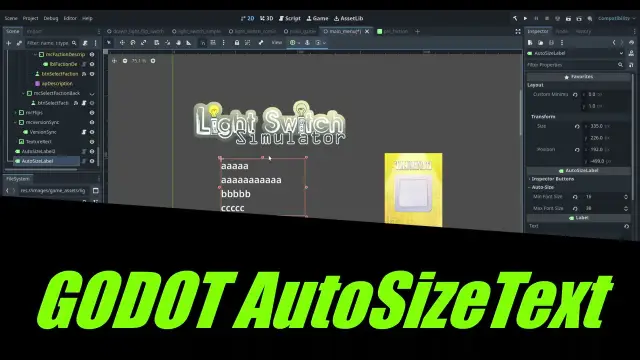
Task: Collapse the mcFactionDescrip tree node
Action: pyautogui.click(x=35, y=54)
